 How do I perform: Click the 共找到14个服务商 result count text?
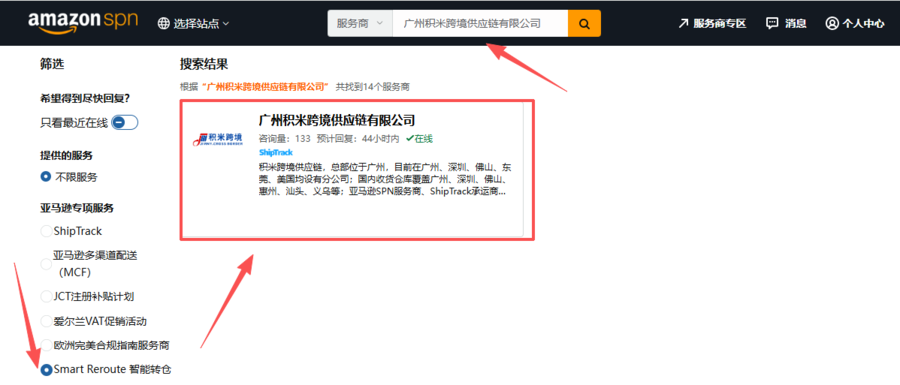pos(373,87)
